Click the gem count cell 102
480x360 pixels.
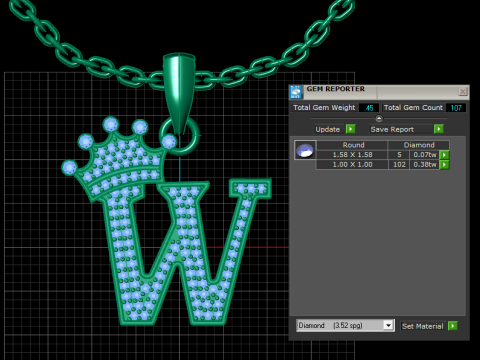(399, 165)
